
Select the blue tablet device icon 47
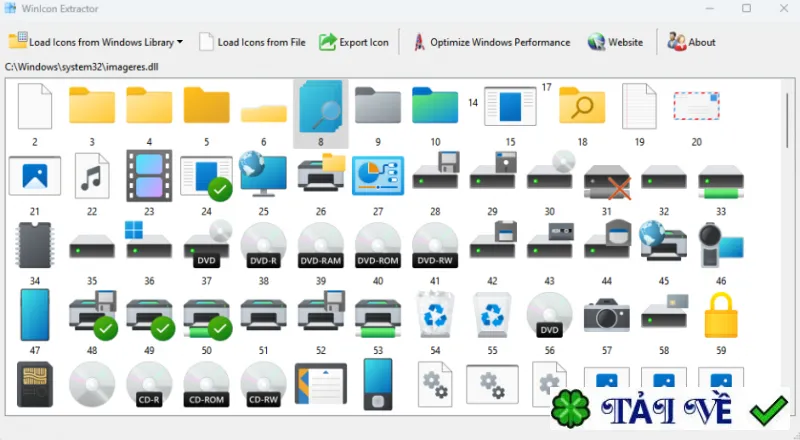[x=35, y=314]
